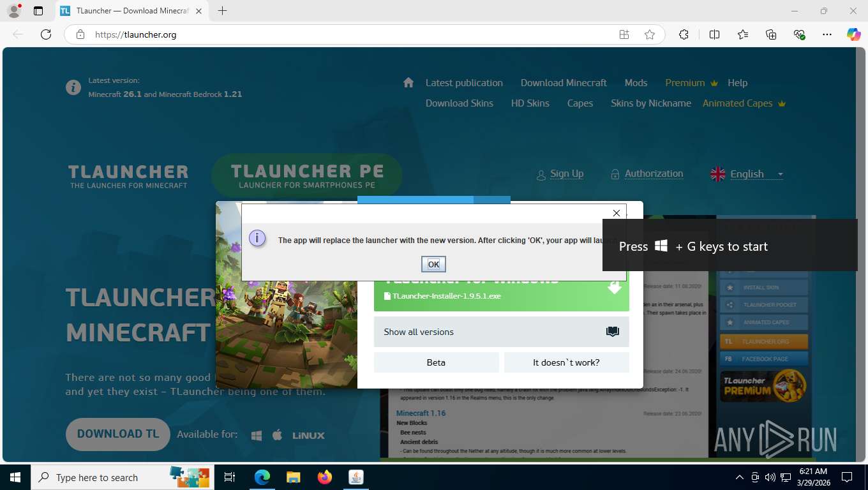
Task: Open Skins by Nickname page
Action: click(651, 103)
